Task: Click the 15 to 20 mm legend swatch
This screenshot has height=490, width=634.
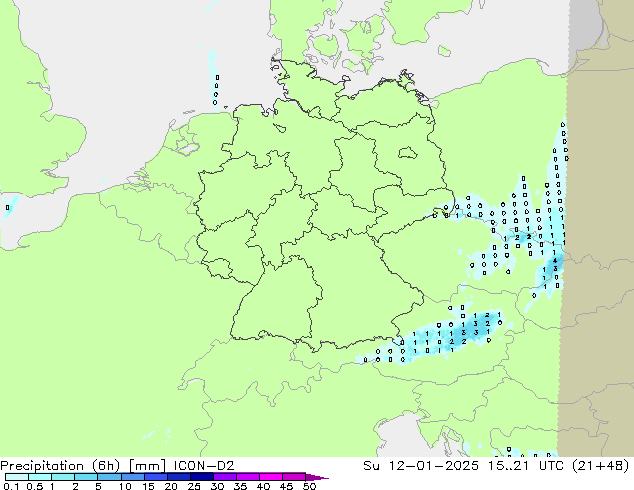Action: tap(156, 477)
